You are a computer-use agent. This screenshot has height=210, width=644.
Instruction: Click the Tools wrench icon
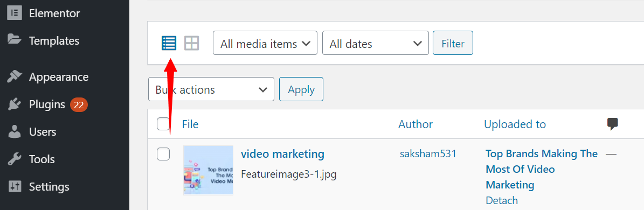[15, 159]
